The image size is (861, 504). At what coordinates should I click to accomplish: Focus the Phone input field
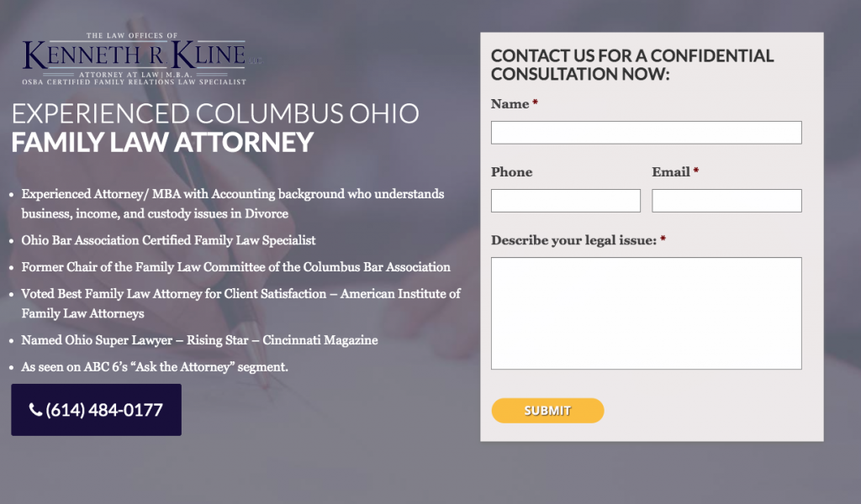(566, 201)
